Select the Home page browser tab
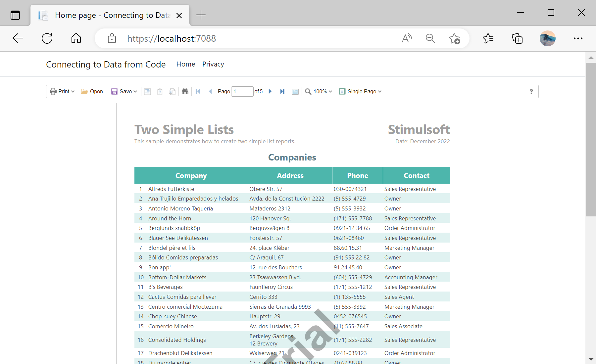 (110, 15)
